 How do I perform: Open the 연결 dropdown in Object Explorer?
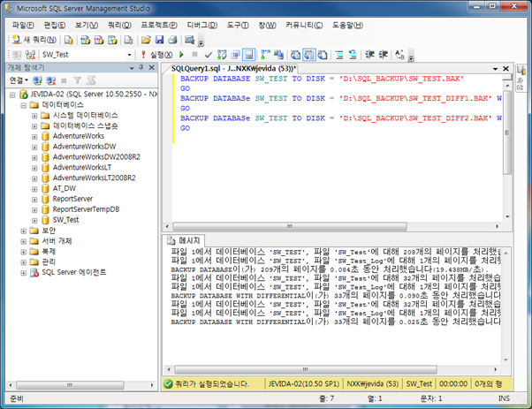(19, 80)
